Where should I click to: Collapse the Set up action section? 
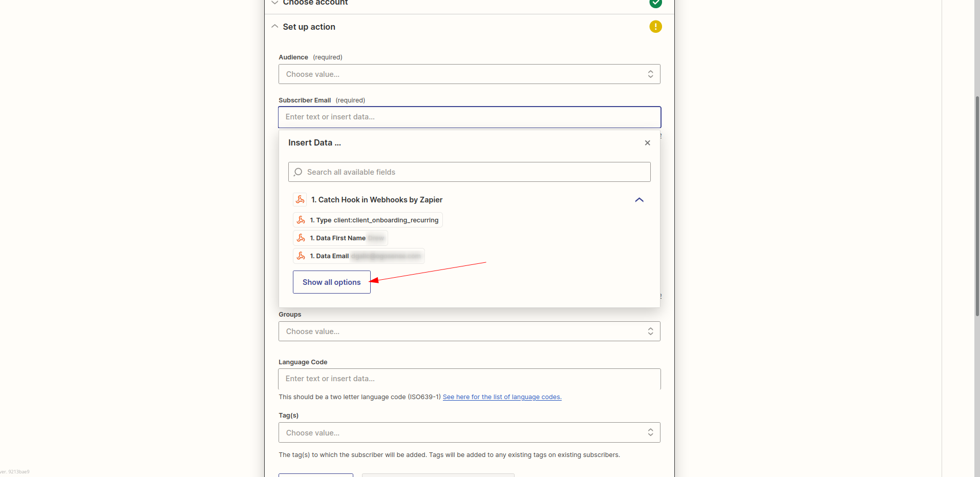(x=275, y=26)
